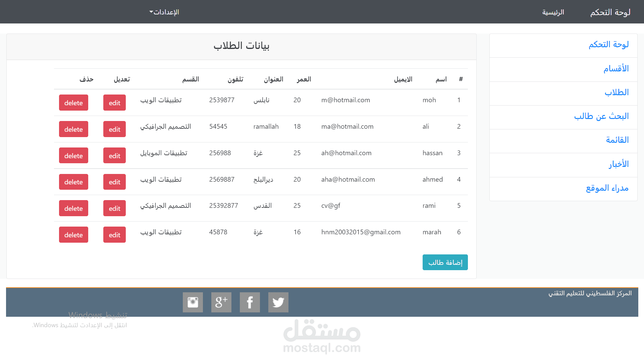Open the Instagram footer icon

click(x=193, y=302)
